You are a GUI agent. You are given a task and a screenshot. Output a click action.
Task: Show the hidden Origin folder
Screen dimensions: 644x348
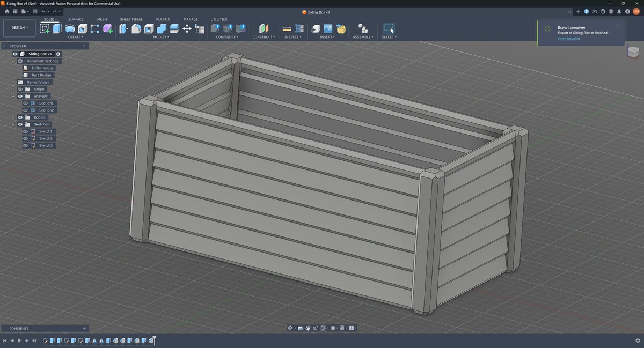pos(20,90)
